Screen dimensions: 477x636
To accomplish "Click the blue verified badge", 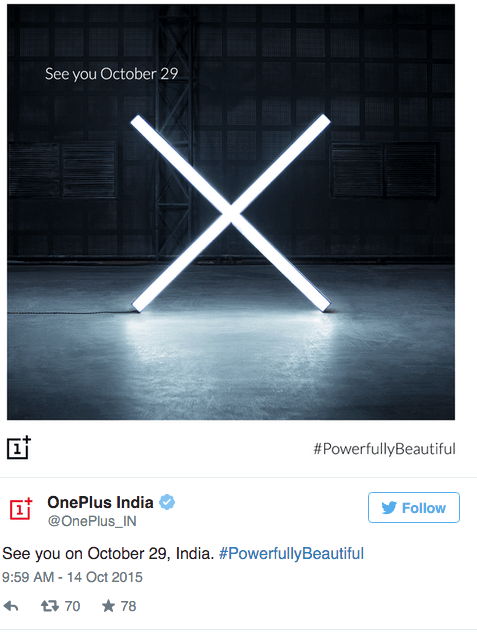I will (167, 502).
